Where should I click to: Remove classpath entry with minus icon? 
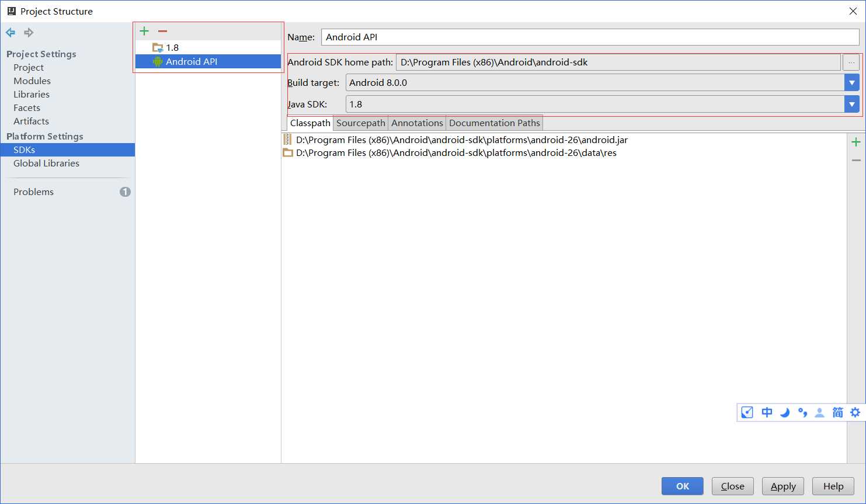(856, 160)
